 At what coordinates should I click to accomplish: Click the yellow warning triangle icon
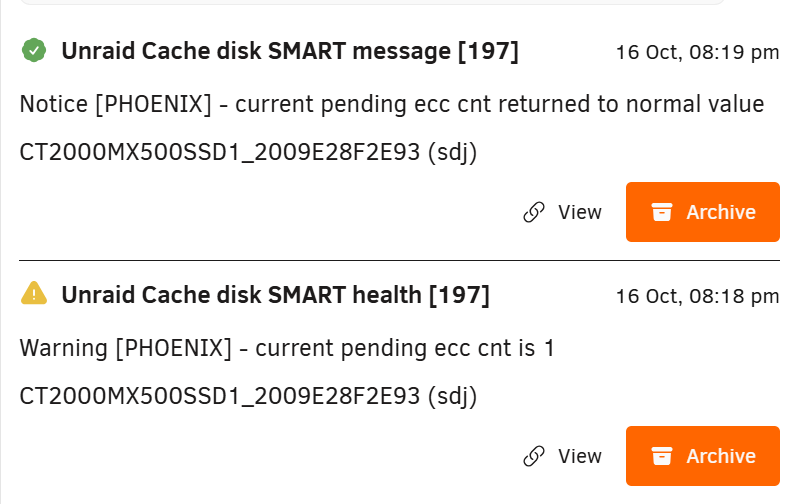pyautogui.click(x=34, y=294)
